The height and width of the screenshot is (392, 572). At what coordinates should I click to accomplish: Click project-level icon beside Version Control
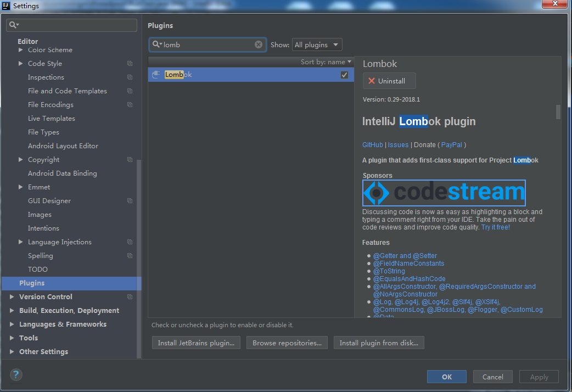coord(130,296)
